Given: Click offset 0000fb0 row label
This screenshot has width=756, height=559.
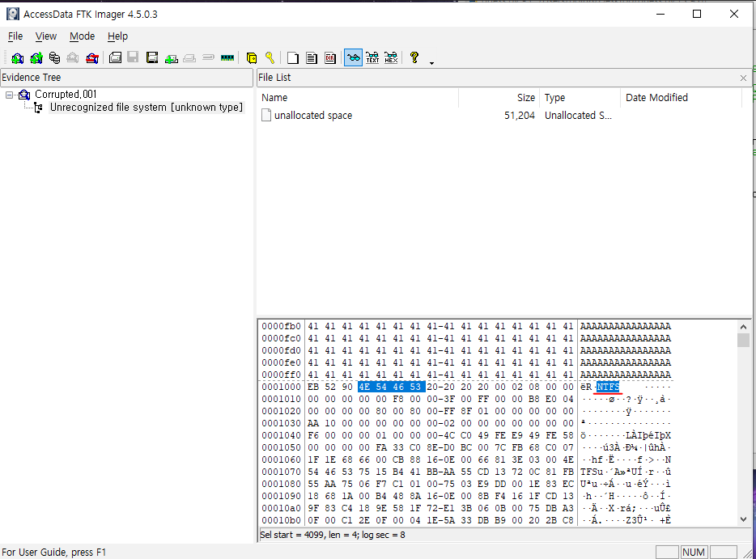Looking at the screenshot, I should click(x=281, y=326).
